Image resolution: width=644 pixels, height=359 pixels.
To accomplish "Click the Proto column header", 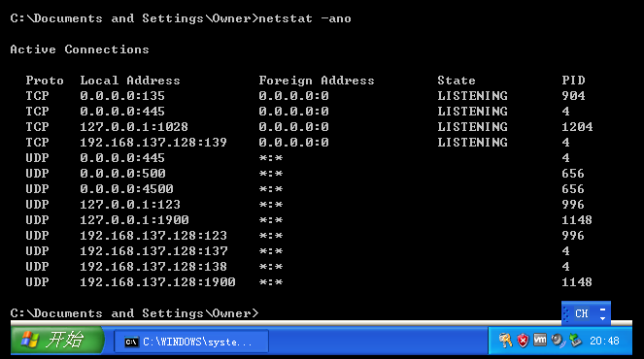I will tap(45, 81).
